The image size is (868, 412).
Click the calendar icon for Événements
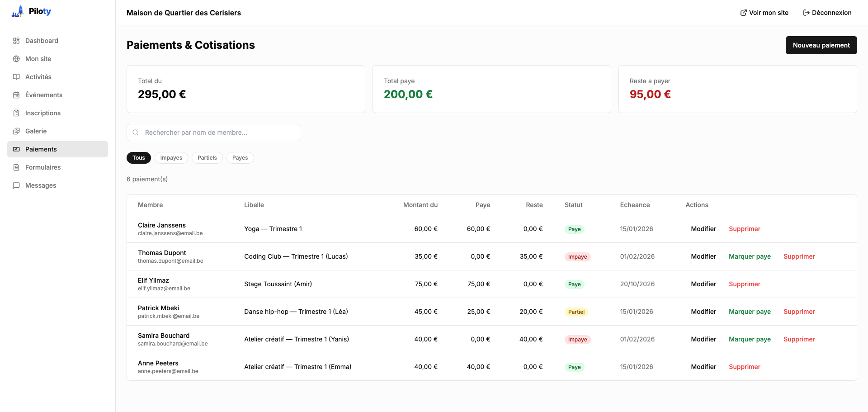[16, 95]
